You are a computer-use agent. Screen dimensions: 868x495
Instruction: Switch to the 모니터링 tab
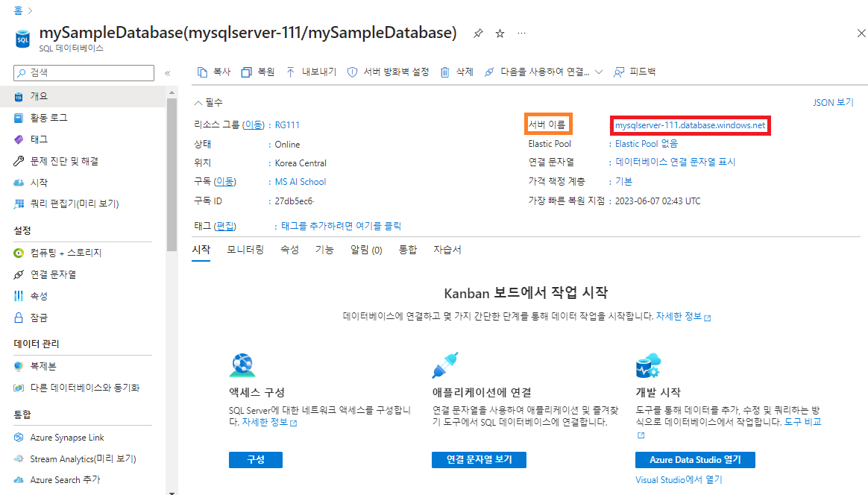[x=245, y=250]
